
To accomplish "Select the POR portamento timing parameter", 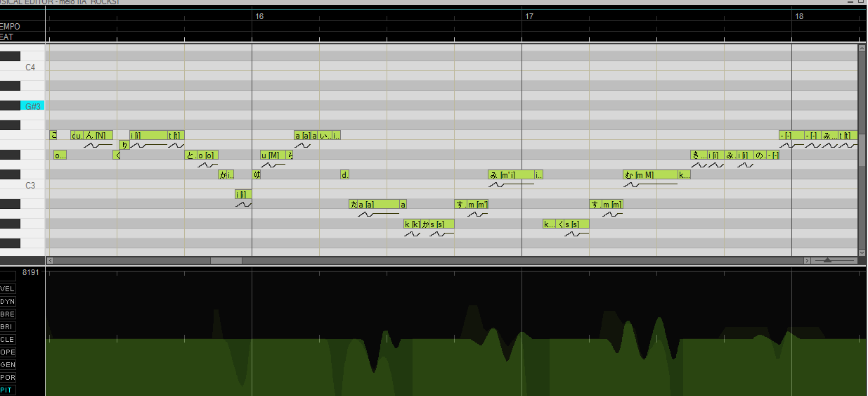I will point(8,377).
